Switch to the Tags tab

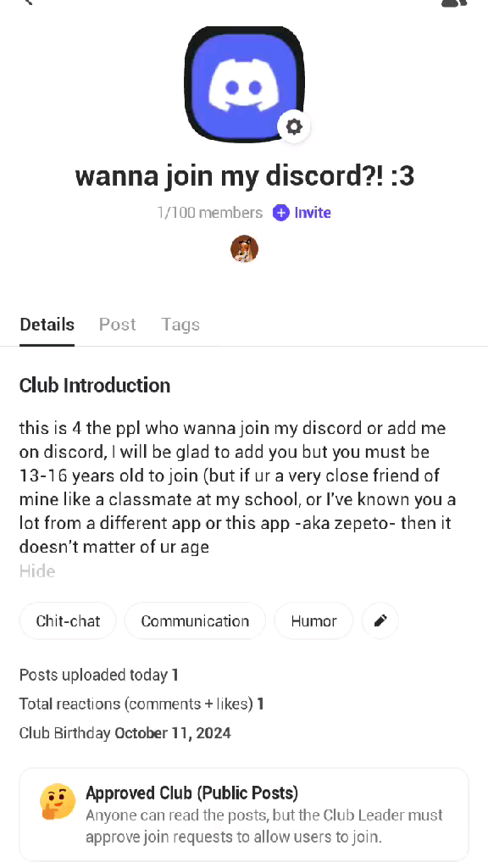[x=180, y=325]
